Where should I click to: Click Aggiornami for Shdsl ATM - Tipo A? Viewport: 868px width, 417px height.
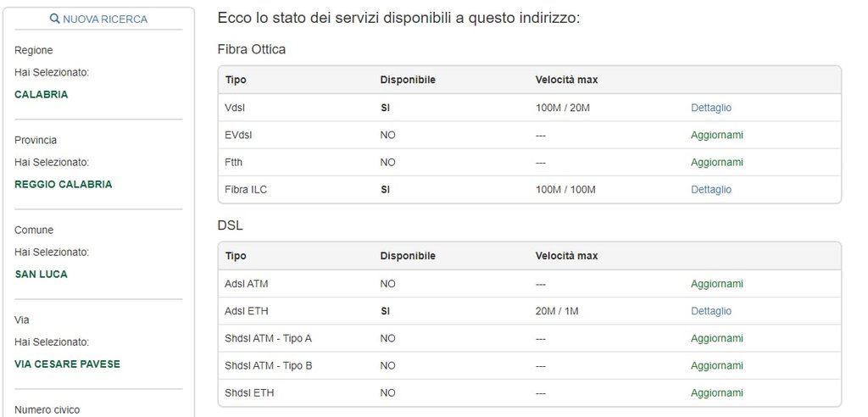[716, 338]
